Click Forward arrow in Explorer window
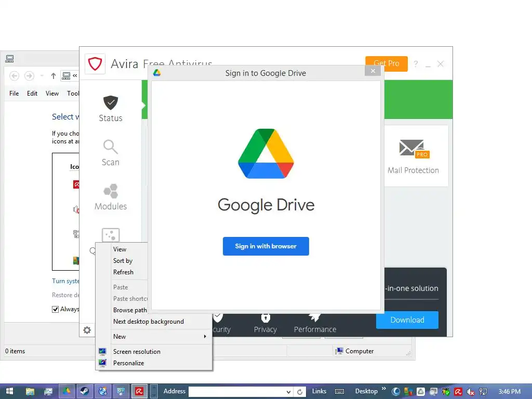532x399 pixels. click(x=29, y=76)
